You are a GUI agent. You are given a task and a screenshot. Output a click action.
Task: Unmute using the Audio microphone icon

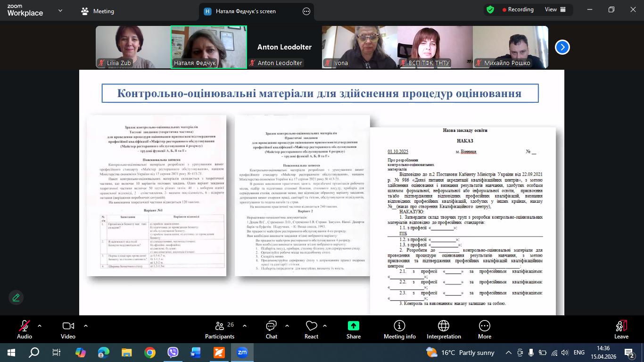pos(25,326)
